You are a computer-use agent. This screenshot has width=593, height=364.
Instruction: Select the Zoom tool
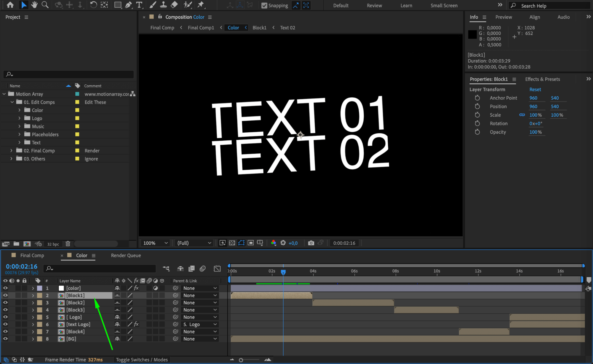(x=45, y=5)
